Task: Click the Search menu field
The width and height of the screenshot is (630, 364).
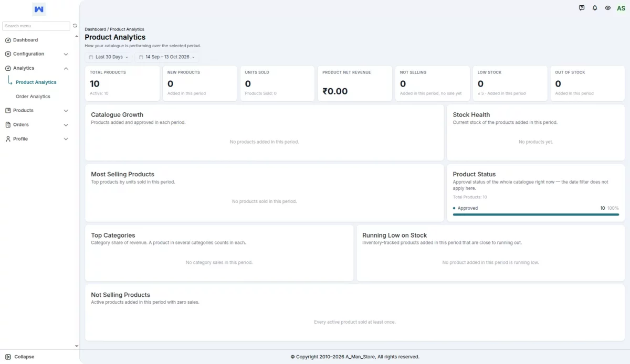Action: point(36,26)
